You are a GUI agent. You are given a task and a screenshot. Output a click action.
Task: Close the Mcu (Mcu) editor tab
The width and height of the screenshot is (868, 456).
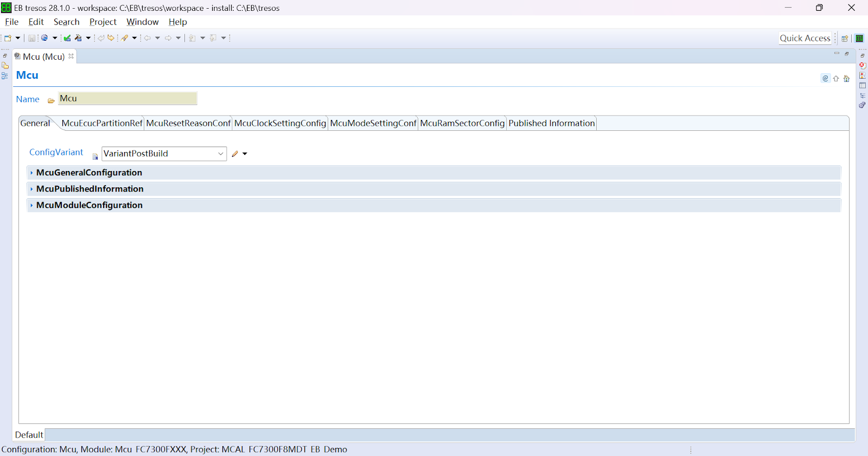coord(71,56)
